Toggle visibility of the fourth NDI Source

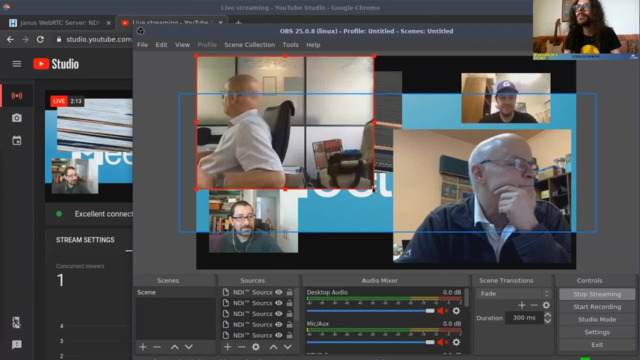click(279, 324)
